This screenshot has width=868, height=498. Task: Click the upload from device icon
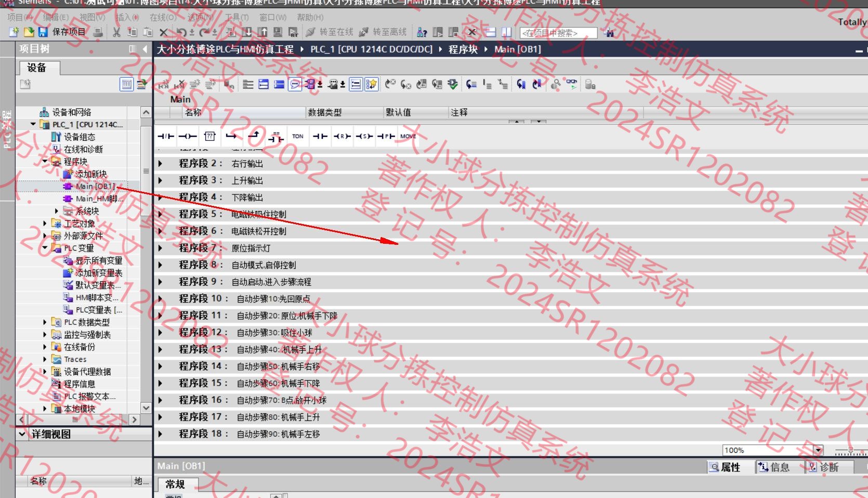pos(262,32)
